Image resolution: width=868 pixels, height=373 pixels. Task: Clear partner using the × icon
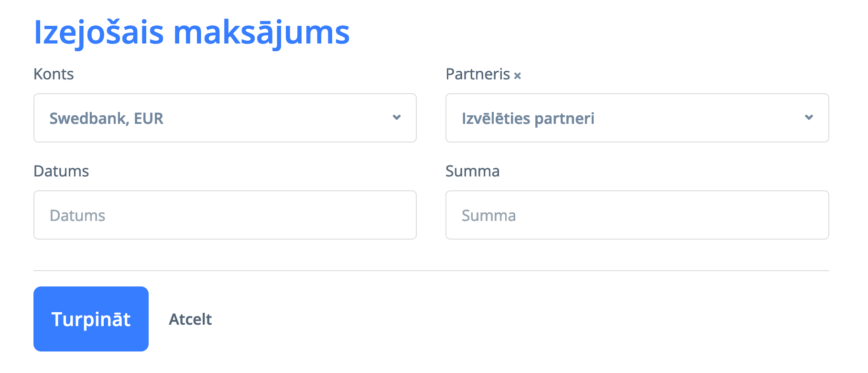(x=517, y=76)
